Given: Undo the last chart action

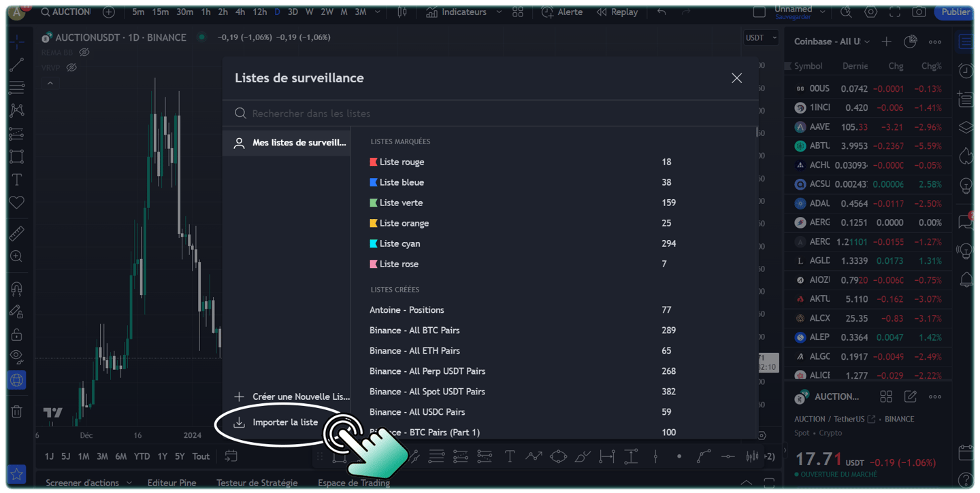Looking at the screenshot, I should pyautogui.click(x=661, y=12).
